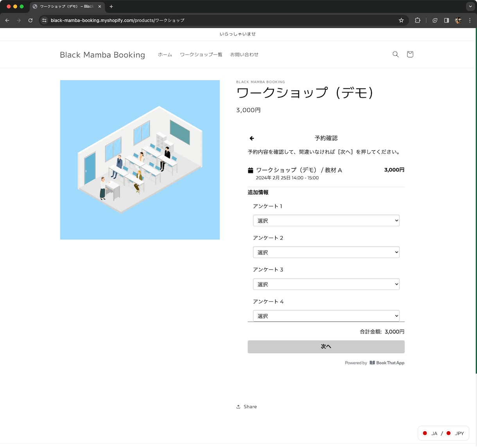Screen dimensions: 477x448
Task: Click the Black Mamba Booking store logo
Action: pyautogui.click(x=102, y=55)
